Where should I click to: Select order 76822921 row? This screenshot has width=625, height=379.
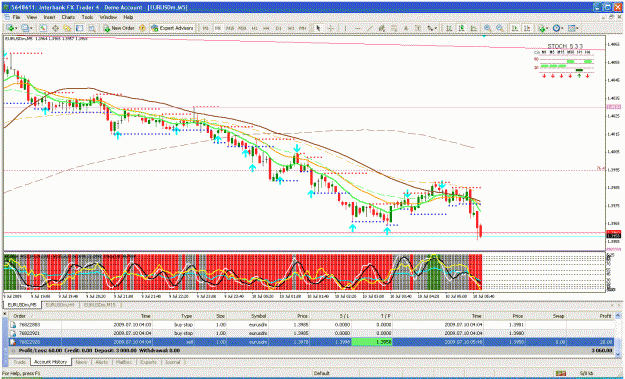tap(312, 333)
